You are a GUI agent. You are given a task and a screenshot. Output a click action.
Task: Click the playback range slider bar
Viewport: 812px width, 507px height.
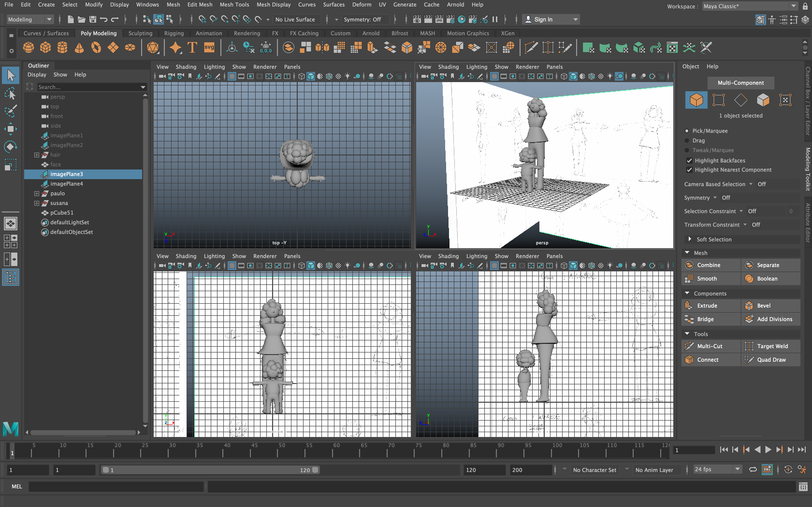point(210,470)
